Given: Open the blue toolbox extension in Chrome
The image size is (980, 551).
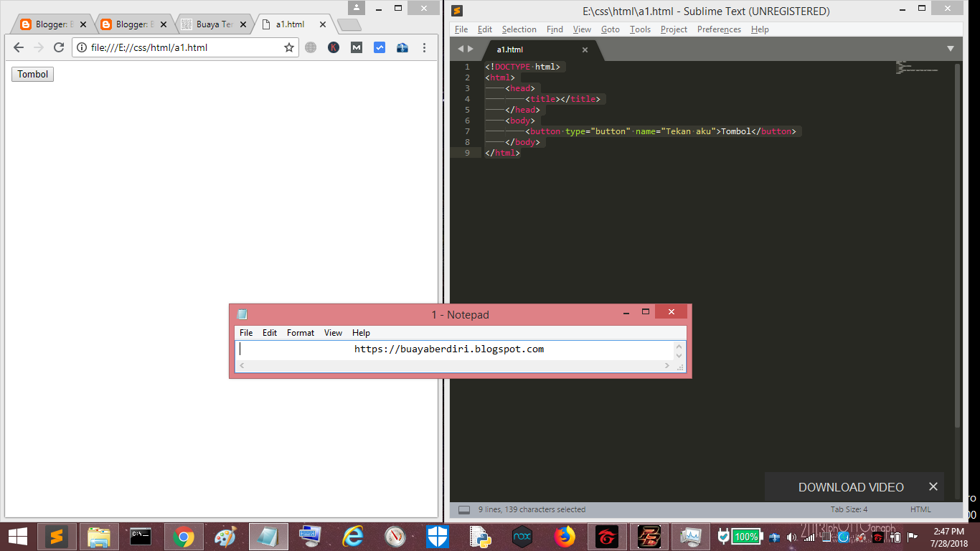Looking at the screenshot, I should pyautogui.click(x=402, y=47).
